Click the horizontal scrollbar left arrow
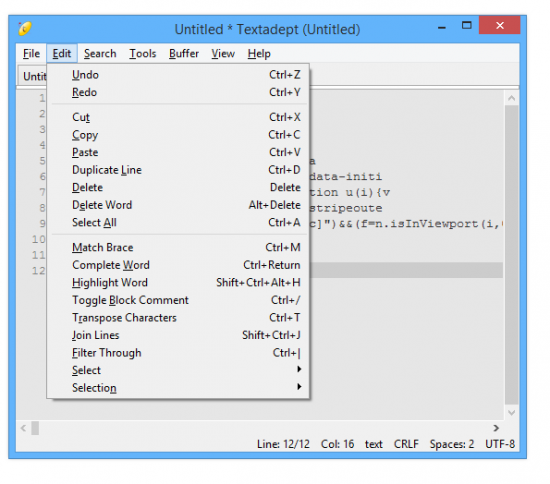Screen dimensions: 550x484 [24, 428]
